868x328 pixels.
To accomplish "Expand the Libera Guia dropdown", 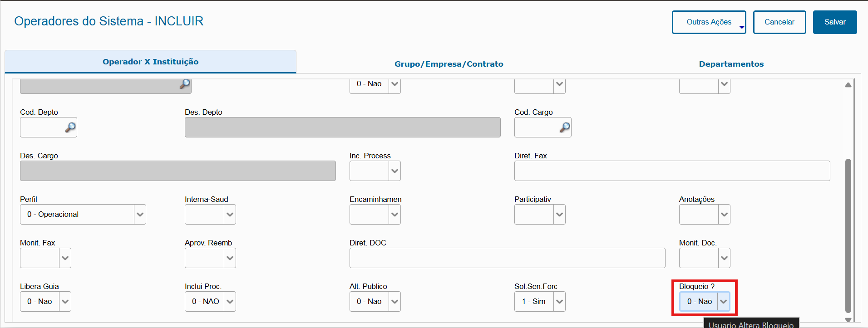I will pos(65,302).
